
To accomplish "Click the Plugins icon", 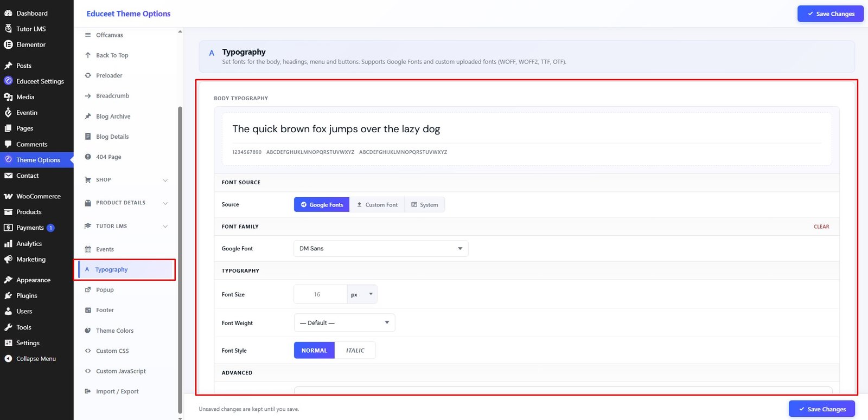I will point(8,296).
